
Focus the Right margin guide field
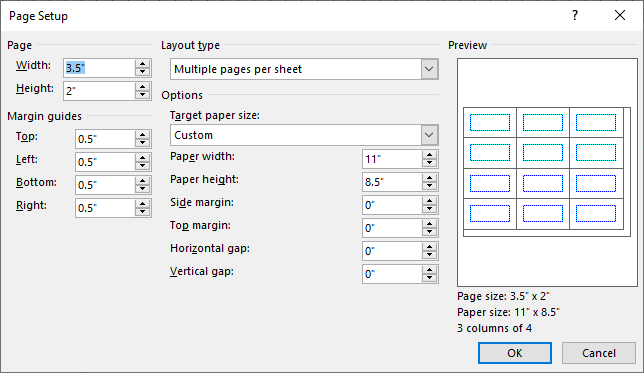(105, 208)
